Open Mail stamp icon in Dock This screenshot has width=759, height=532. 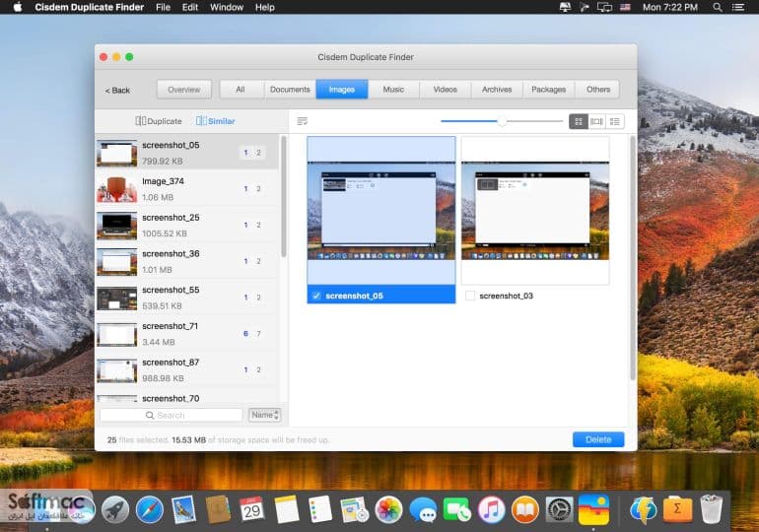[183, 509]
